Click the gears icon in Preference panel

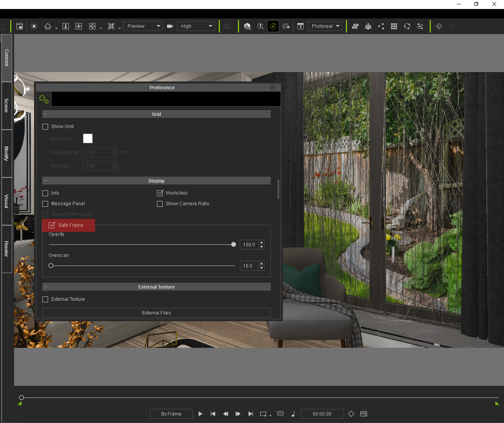[44, 99]
